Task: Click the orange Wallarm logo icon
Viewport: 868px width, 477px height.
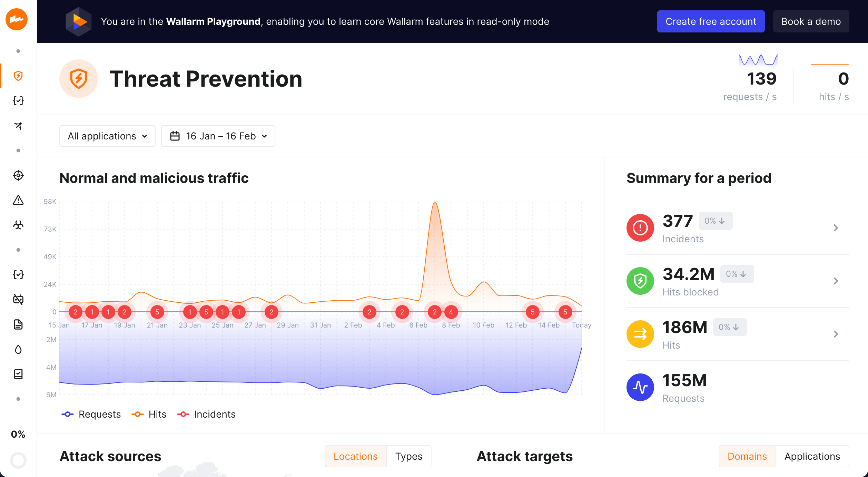Action: point(17,19)
